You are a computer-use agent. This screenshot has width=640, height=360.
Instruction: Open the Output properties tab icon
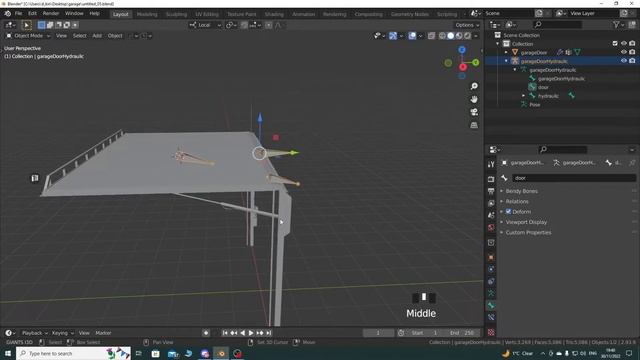click(491, 191)
